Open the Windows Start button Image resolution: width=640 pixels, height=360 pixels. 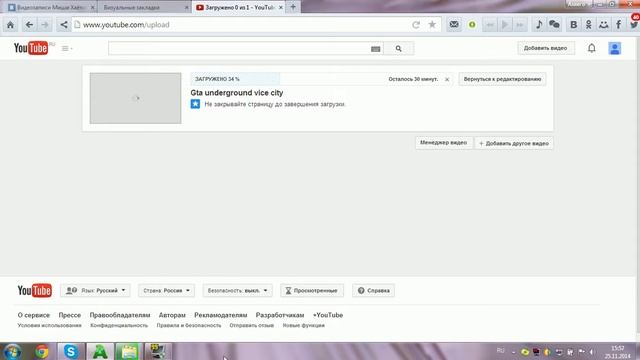pyautogui.click(x=12, y=351)
